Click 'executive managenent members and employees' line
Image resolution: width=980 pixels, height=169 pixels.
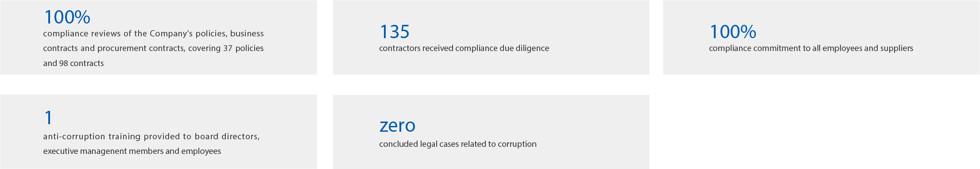coord(132,151)
